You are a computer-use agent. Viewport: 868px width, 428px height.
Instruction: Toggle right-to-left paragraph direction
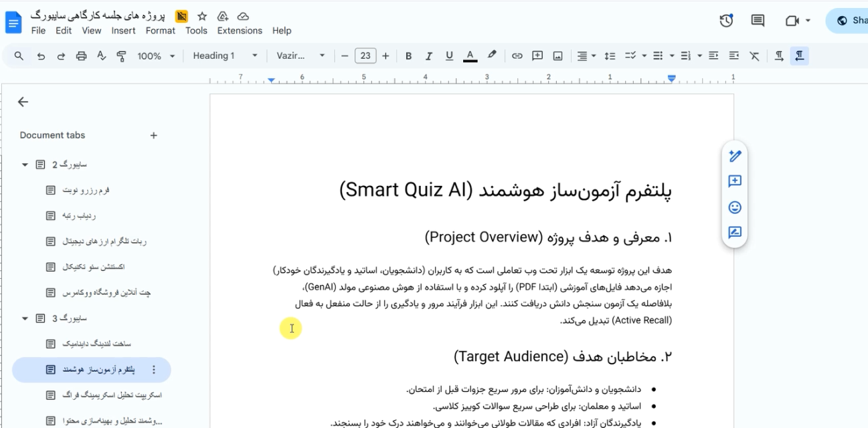[x=799, y=56]
